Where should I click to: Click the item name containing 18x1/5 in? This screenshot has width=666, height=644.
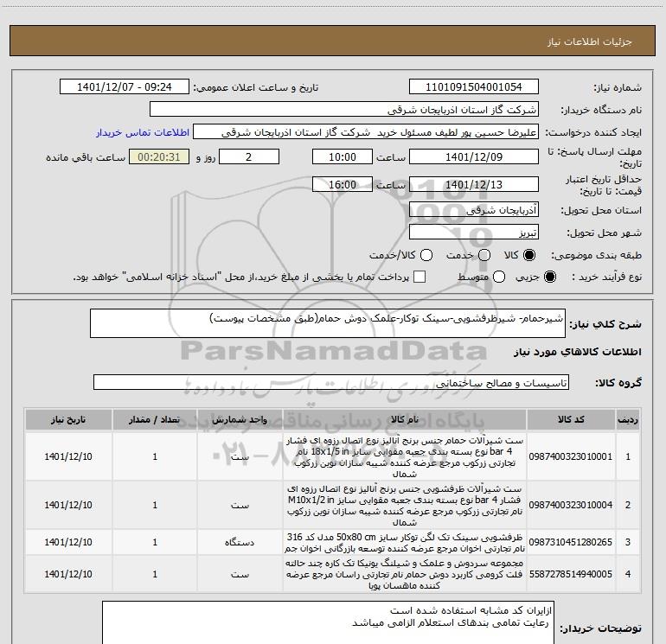405,456
